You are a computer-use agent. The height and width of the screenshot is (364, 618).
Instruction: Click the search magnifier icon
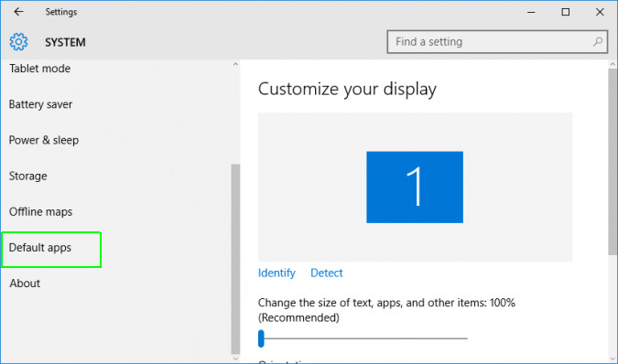598,42
